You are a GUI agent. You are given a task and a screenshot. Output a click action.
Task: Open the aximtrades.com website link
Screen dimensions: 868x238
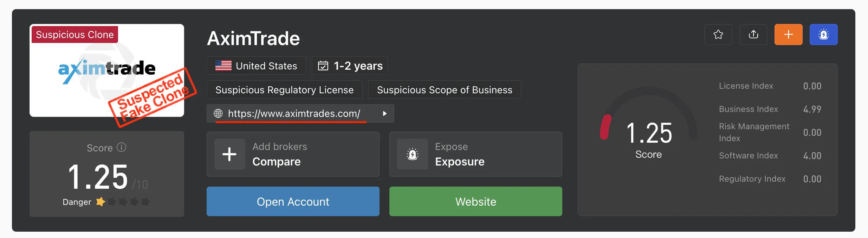[x=294, y=113]
